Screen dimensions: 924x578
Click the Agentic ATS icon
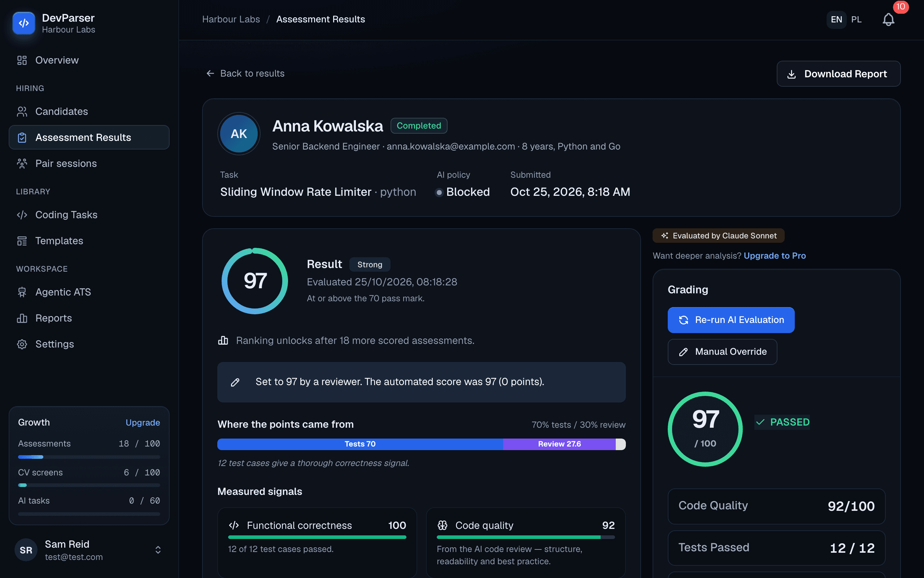[22, 292]
